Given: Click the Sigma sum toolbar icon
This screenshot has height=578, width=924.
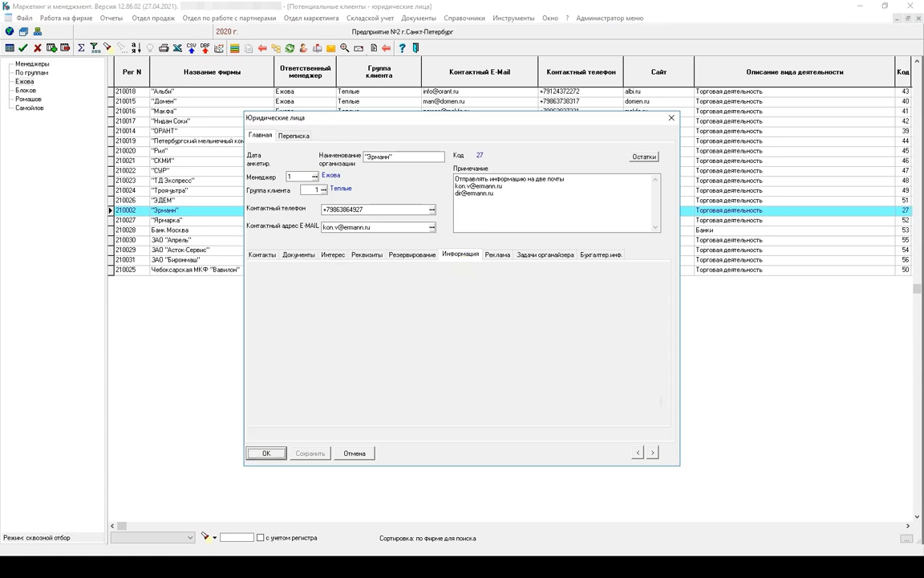Looking at the screenshot, I should pyautogui.click(x=81, y=48).
